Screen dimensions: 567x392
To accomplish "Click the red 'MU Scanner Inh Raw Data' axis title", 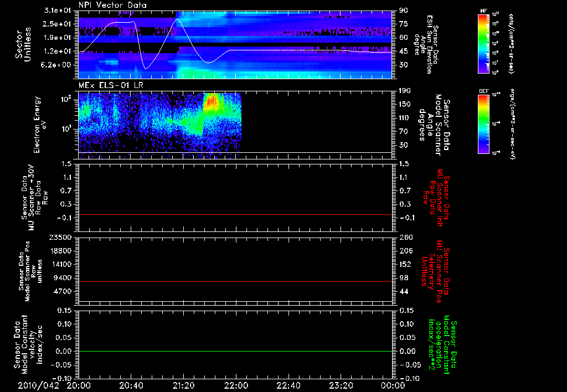I will point(437,198).
